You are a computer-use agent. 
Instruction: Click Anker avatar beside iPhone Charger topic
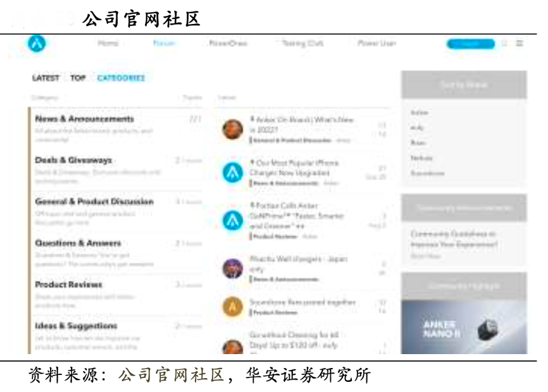pos(232,173)
